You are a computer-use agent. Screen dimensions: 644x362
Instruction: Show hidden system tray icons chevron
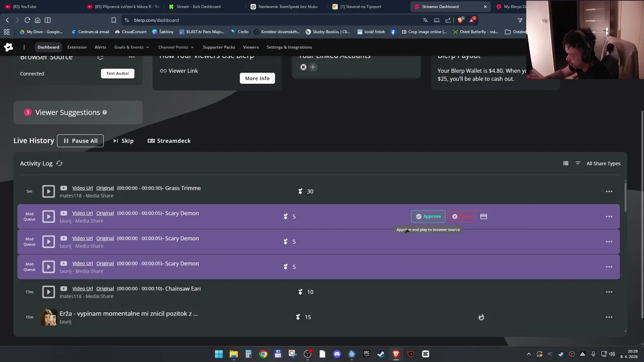pyautogui.click(x=529, y=354)
